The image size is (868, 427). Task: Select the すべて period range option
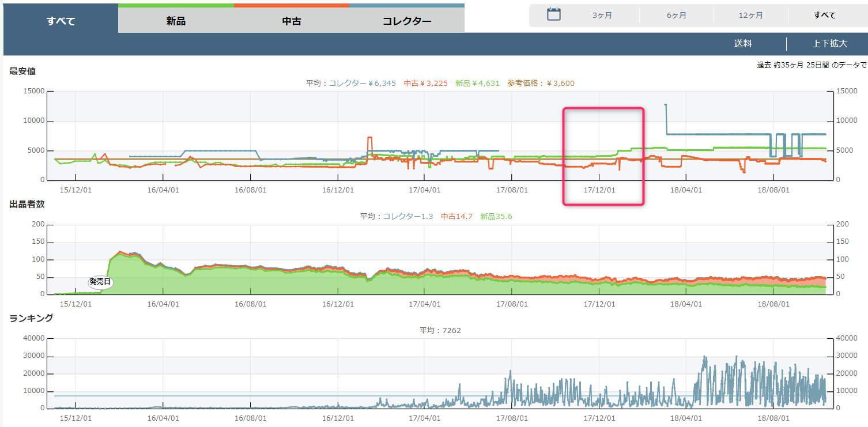pyautogui.click(x=825, y=16)
